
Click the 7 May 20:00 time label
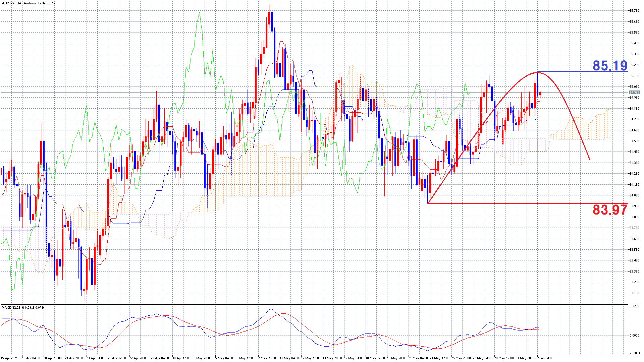click(x=267, y=358)
